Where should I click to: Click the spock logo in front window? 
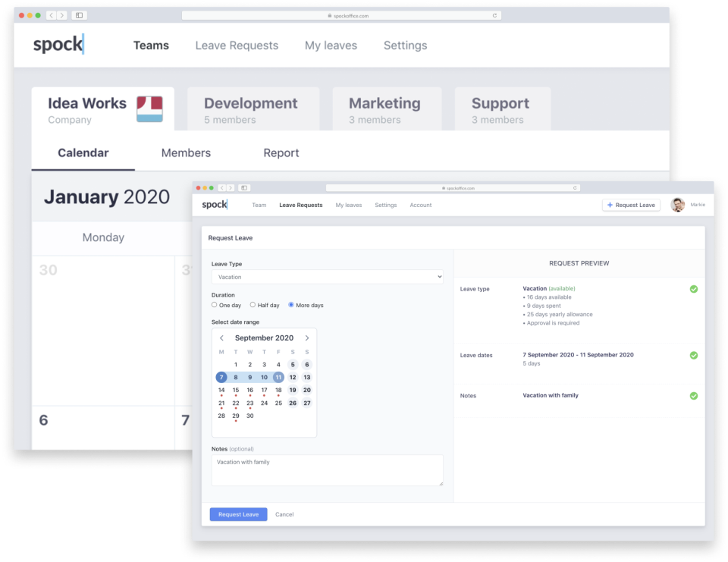pyautogui.click(x=215, y=204)
